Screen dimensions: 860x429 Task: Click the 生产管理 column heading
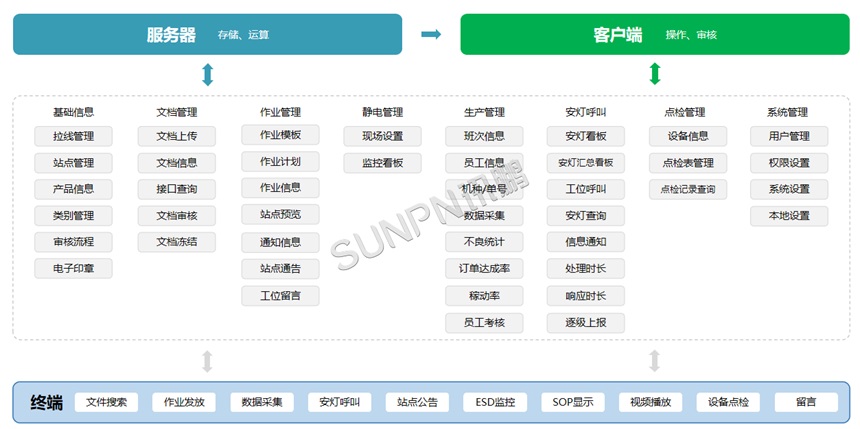(484, 112)
